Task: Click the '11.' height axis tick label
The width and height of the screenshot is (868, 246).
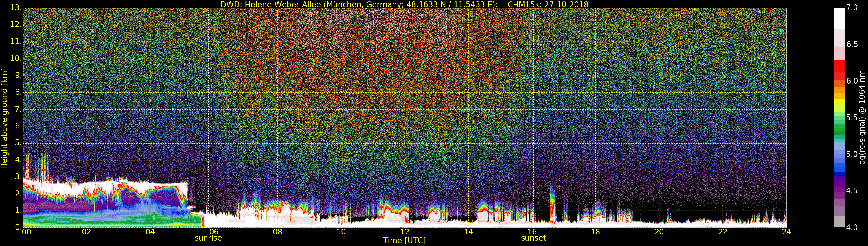Action: coord(16,41)
